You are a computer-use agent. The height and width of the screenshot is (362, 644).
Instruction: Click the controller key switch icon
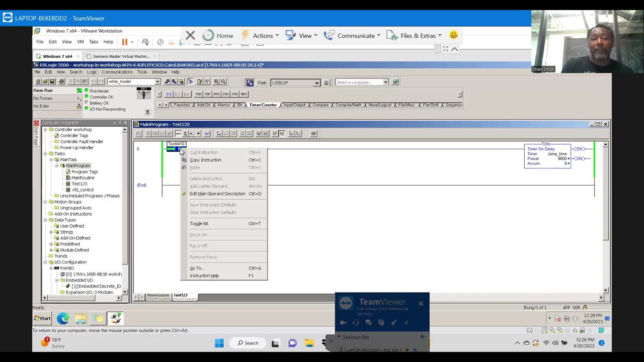pyautogui.click(x=144, y=94)
